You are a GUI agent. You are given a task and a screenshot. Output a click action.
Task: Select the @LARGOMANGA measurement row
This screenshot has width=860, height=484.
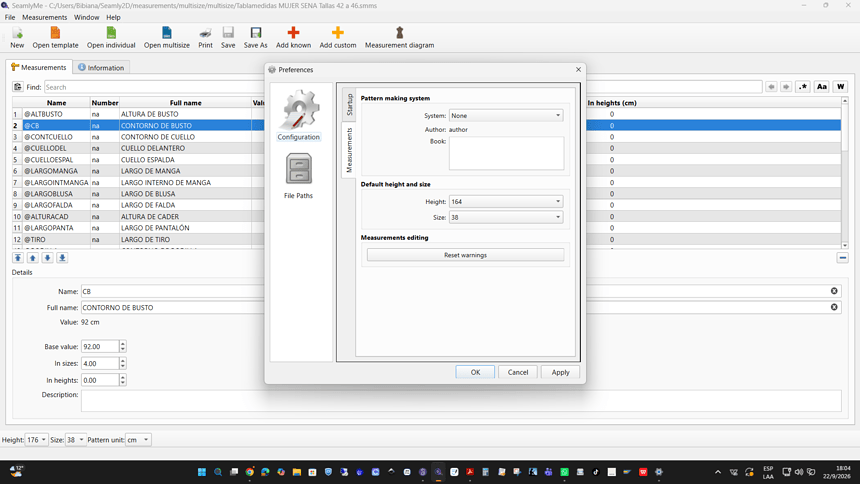coord(426,171)
